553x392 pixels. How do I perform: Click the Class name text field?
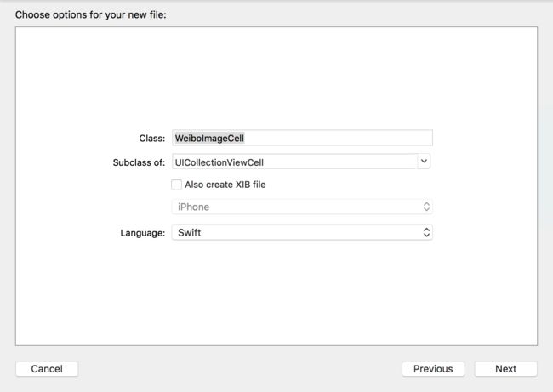302,138
